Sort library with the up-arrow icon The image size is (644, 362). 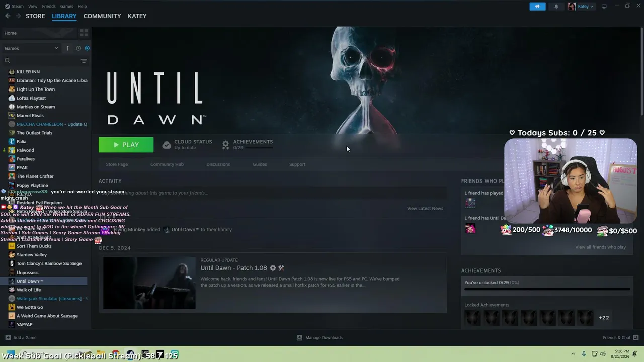point(67,48)
